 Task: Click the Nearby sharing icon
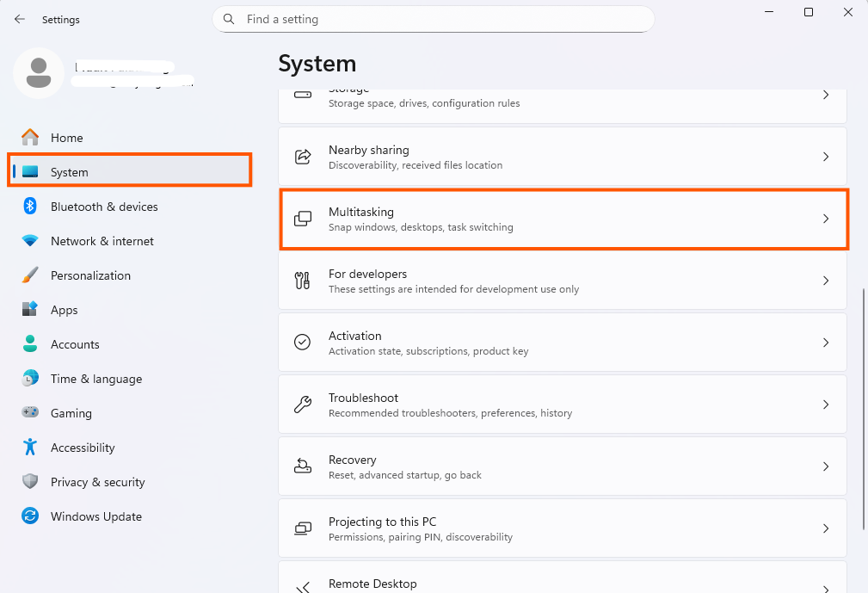pos(303,157)
